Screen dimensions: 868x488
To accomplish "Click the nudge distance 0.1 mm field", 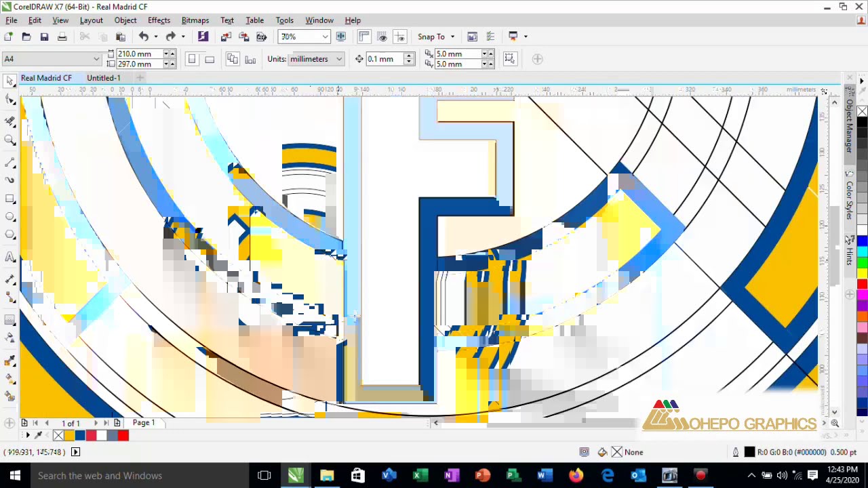I will [x=384, y=59].
